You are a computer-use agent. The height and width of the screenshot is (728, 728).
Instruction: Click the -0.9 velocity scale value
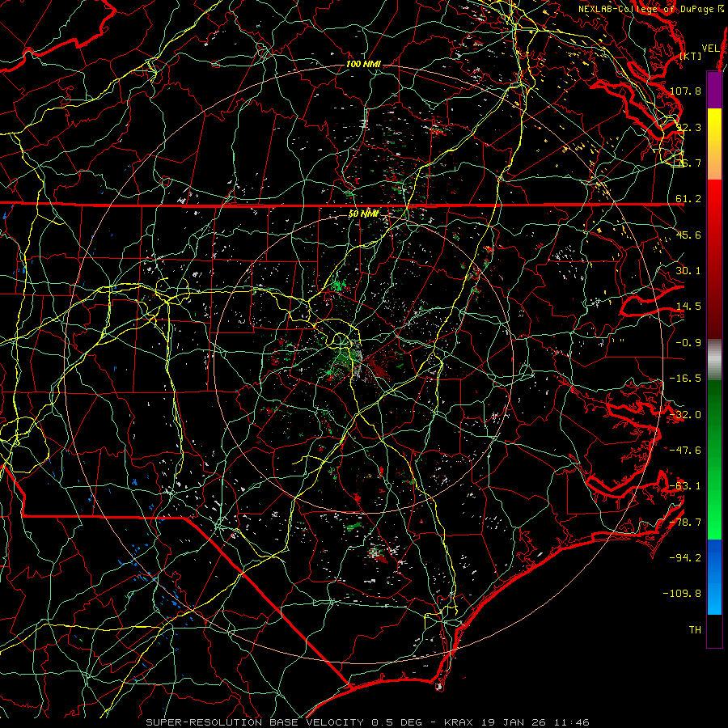688,343
